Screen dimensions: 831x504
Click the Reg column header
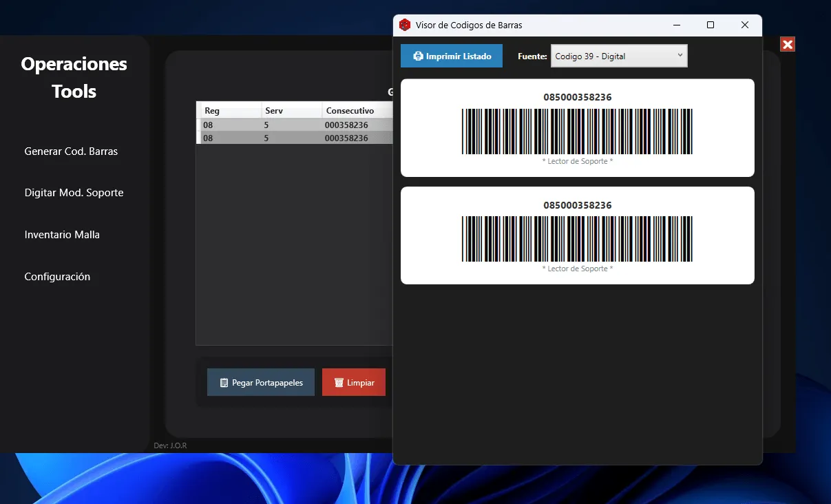pos(229,110)
